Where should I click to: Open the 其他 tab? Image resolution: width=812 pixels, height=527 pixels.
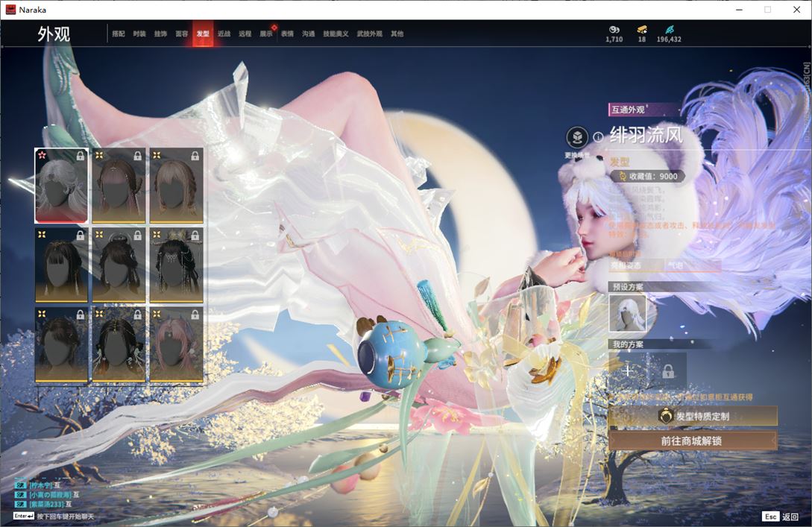(x=397, y=34)
